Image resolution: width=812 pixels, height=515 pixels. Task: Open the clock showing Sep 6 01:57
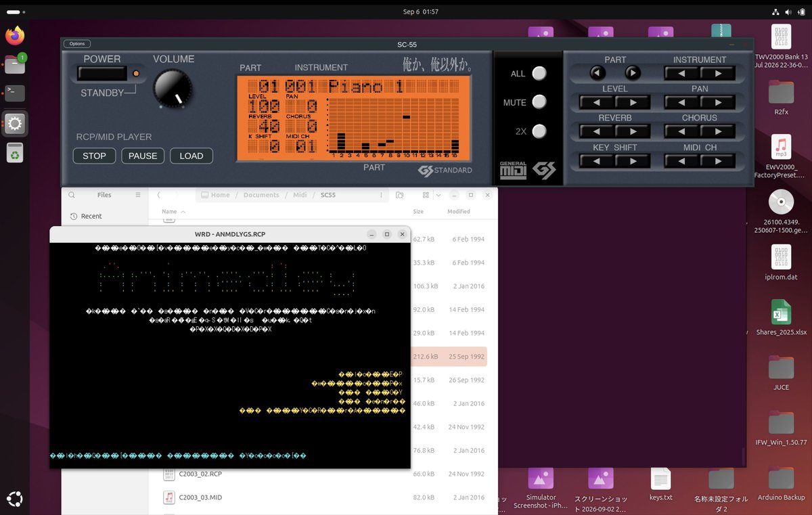pyautogui.click(x=420, y=12)
